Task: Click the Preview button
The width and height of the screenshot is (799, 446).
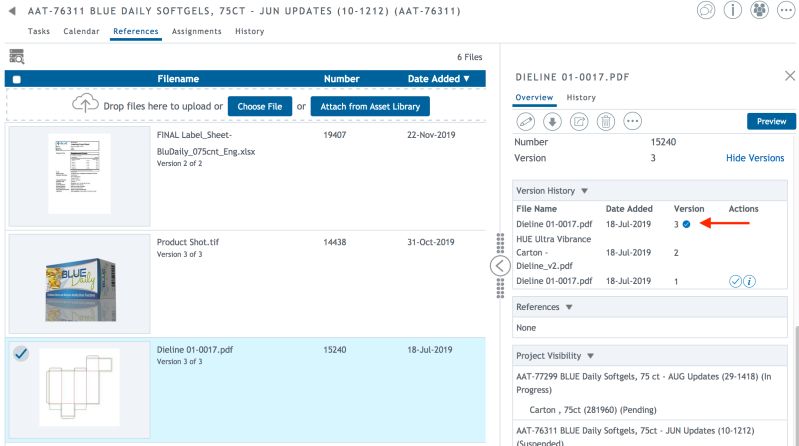Action: click(x=771, y=121)
